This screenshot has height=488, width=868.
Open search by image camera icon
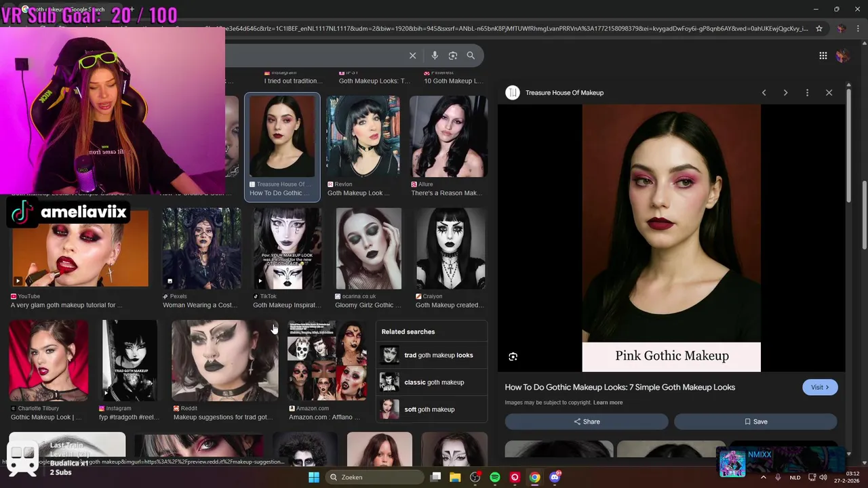point(453,56)
